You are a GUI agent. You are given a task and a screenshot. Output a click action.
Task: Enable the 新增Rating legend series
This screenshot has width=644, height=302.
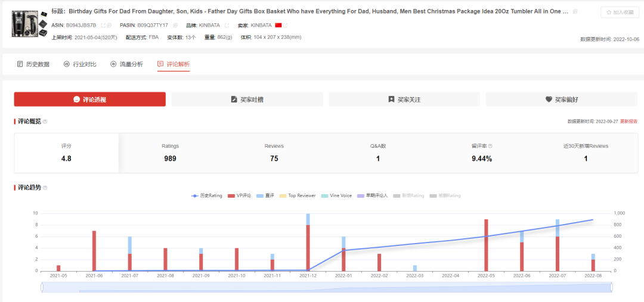(x=408, y=196)
